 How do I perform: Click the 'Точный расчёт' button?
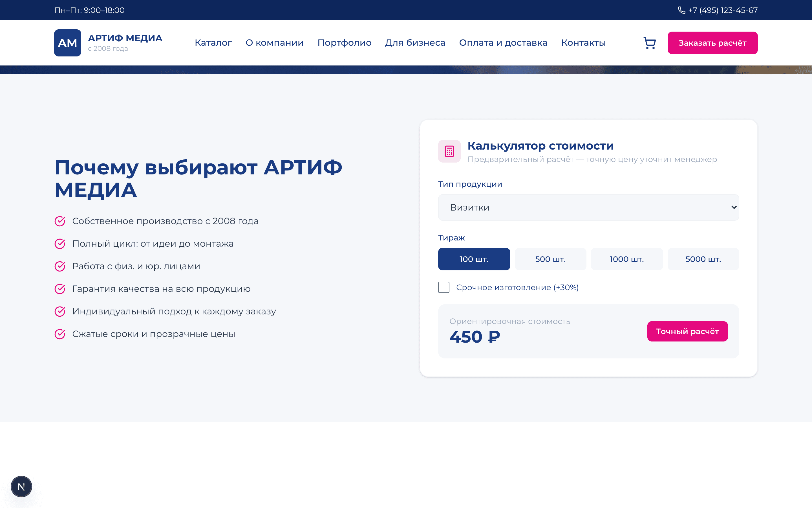687,331
